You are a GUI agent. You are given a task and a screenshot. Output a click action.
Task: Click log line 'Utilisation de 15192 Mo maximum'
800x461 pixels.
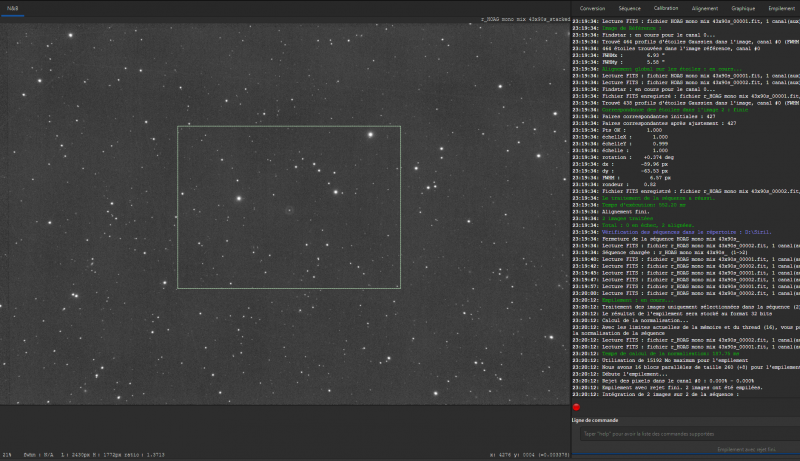click(675, 360)
